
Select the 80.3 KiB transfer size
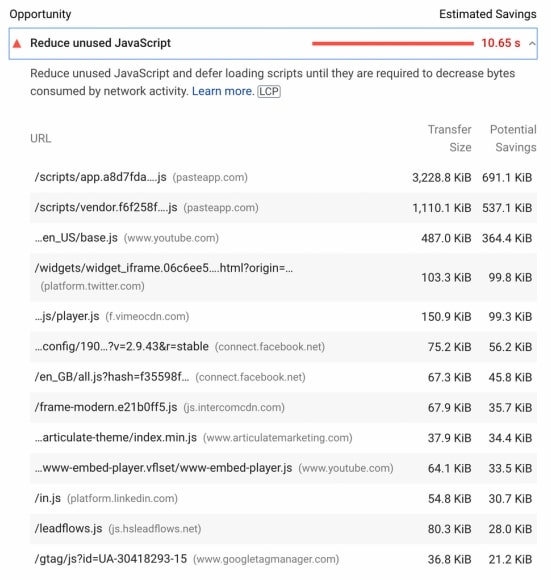click(x=450, y=529)
